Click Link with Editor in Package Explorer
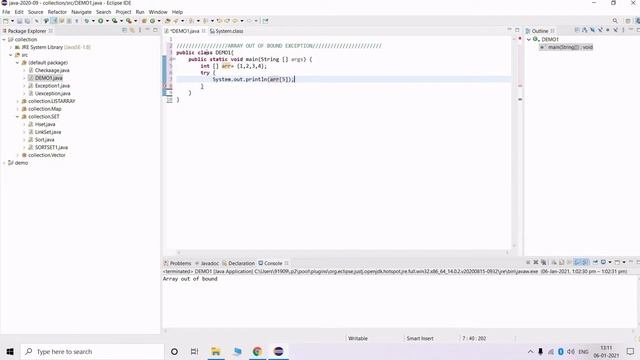The image size is (640, 360). pyautogui.click(x=132, y=30)
